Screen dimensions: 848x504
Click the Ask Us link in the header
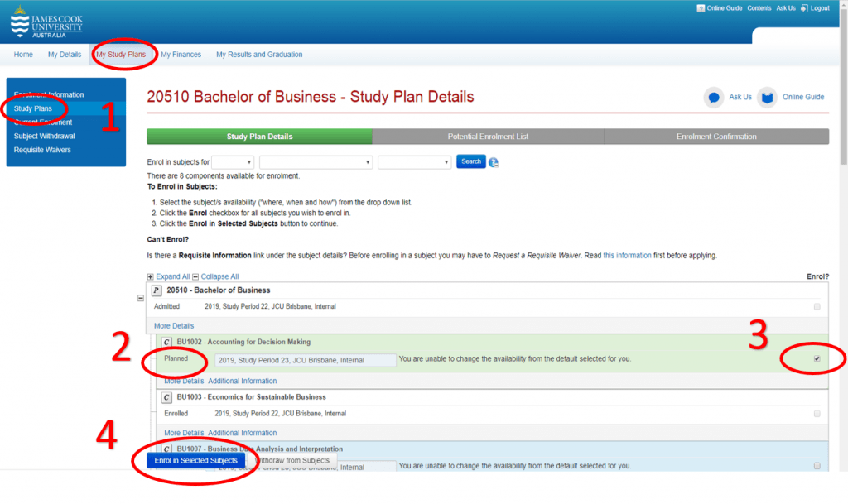[x=786, y=8]
